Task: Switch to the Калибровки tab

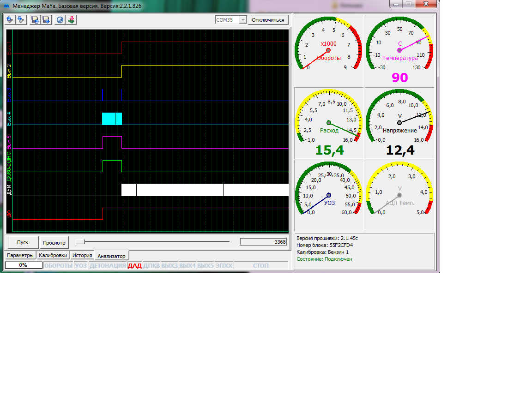Action: click(x=53, y=255)
